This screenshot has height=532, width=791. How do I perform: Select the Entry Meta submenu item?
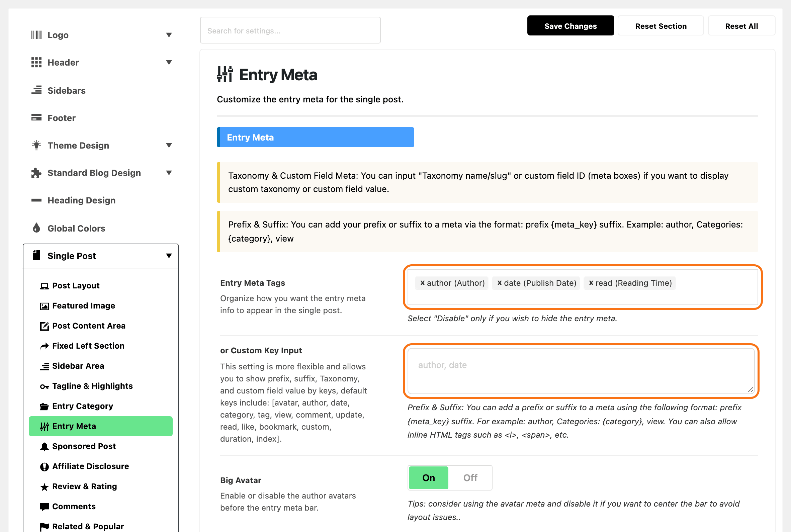point(101,426)
